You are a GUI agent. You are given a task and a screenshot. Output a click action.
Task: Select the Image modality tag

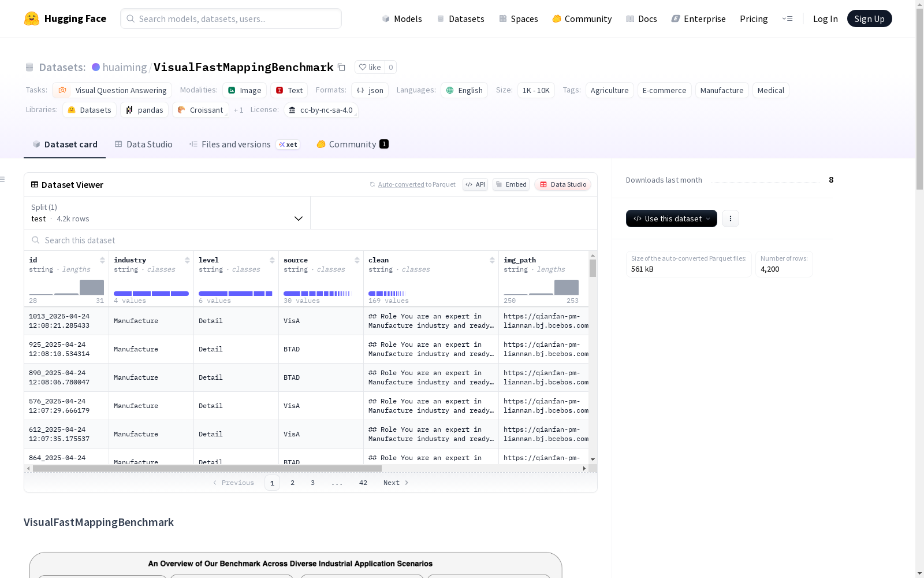point(244,90)
